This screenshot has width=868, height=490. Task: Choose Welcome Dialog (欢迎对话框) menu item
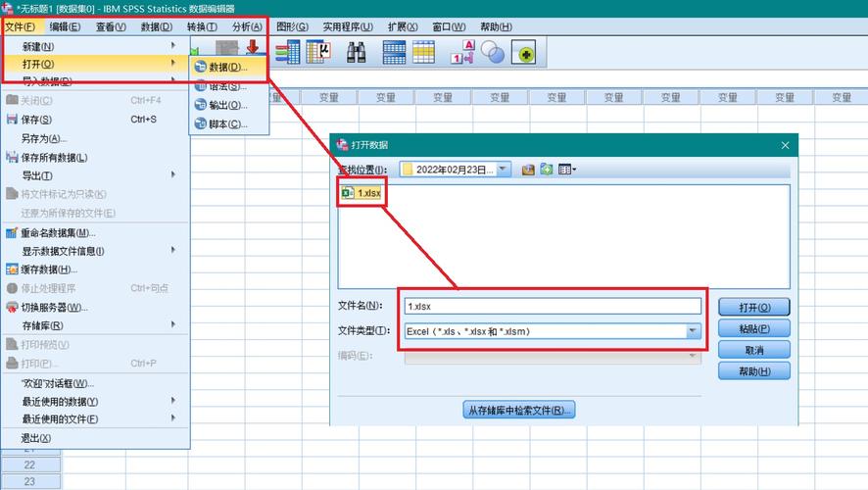tap(57, 383)
